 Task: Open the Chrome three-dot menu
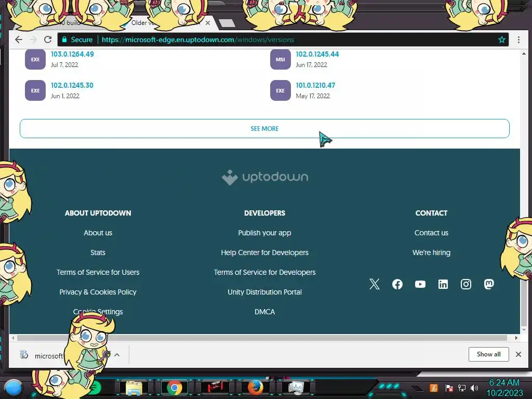pyautogui.click(x=518, y=39)
